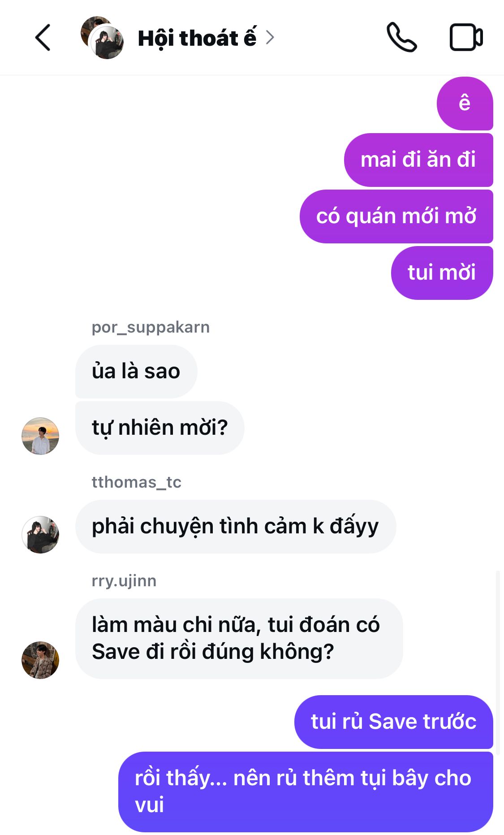The height and width of the screenshot is (835, 504).
Task: Tap rry.ujinn's profile picture
Action: coord(40,660)
